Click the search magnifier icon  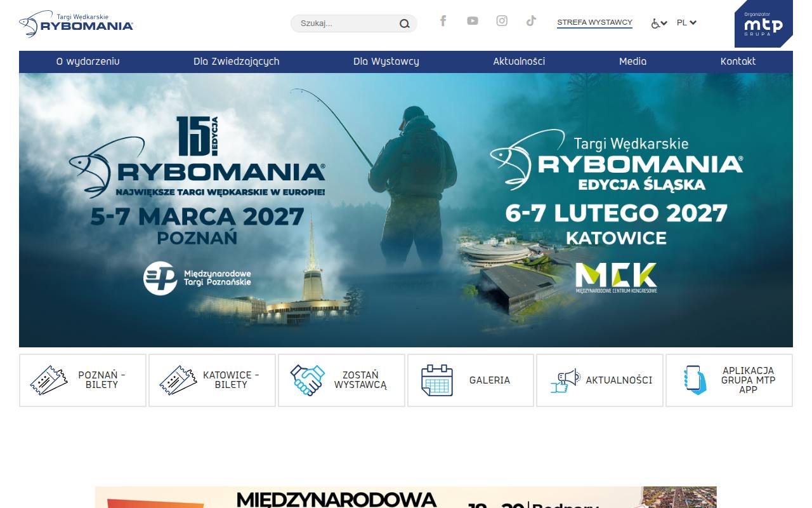click(405, 24)
